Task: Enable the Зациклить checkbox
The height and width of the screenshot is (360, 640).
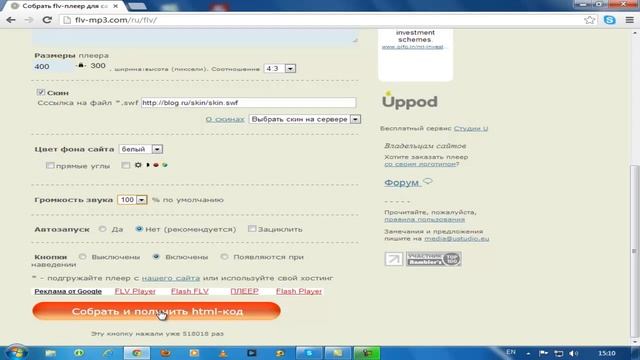Action: click(252, 229)
